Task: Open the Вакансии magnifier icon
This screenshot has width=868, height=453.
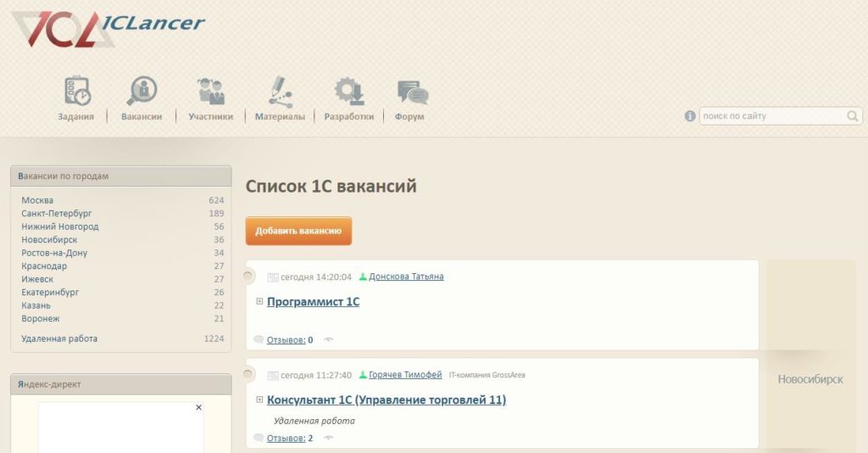Action: (x=142, y=91)
